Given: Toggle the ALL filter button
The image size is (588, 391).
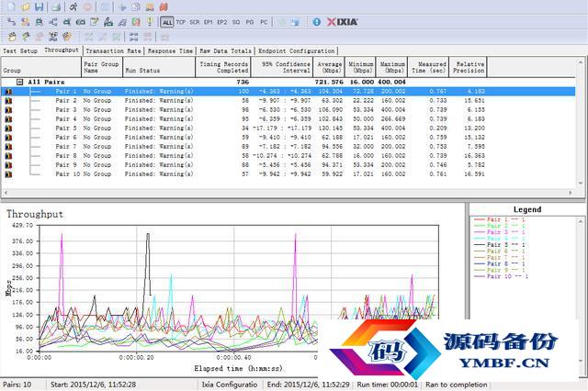Looking at the screenshot, I should (167, 22).
